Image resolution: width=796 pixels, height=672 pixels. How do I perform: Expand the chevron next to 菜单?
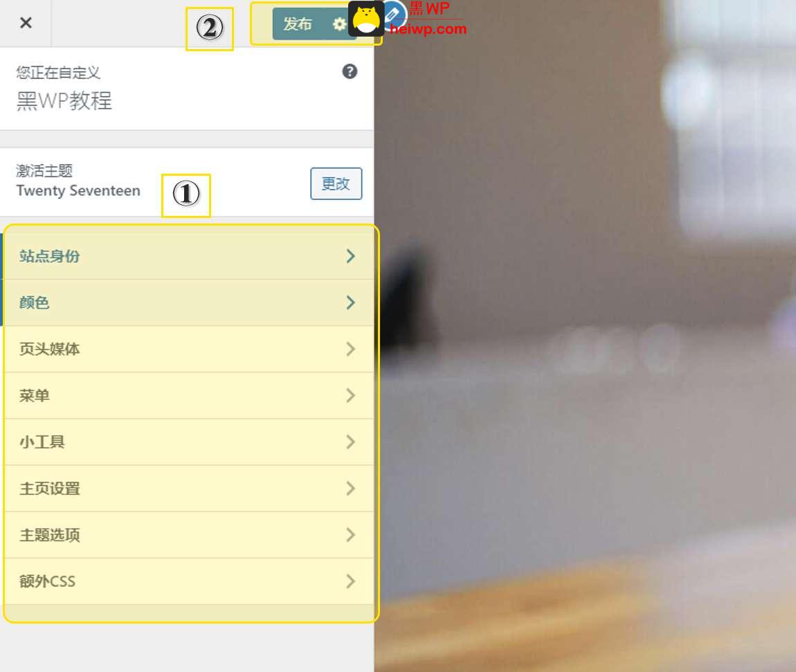click(350, 395)
